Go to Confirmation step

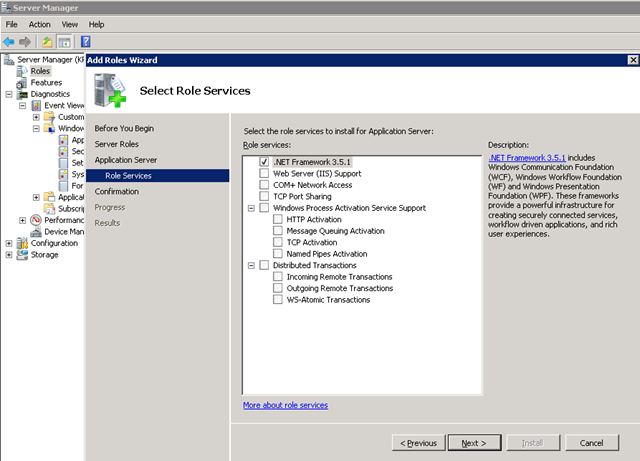[117, 192]
